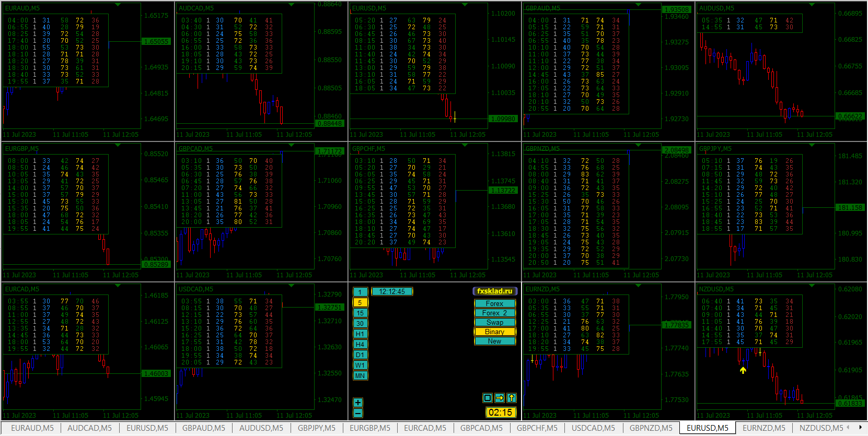Image resolution: width=868 pixels, height=436 pixels.
Task: Open the fxsklad.ru link
Action: click(x=494, y=291)
